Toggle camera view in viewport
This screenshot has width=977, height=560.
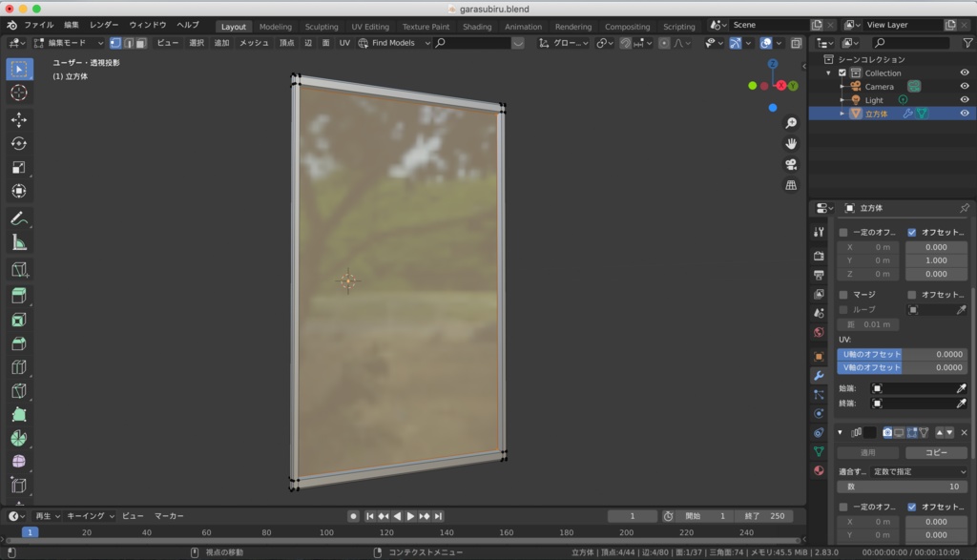[x=791, y=164]
